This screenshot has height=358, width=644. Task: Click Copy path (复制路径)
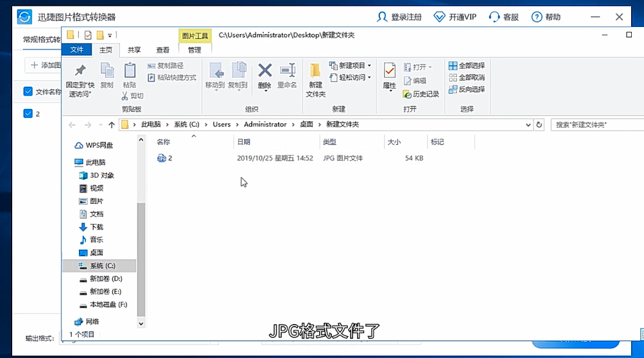(x=166, y=65)
